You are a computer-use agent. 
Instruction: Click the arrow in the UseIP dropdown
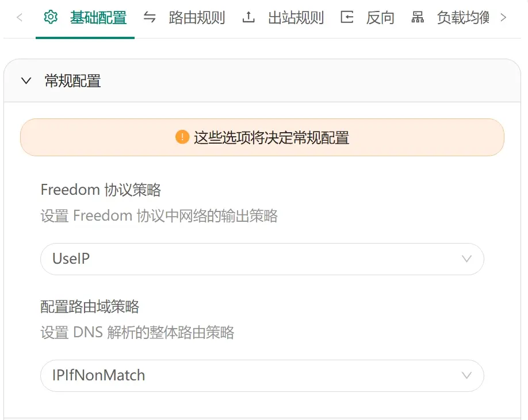466,259
